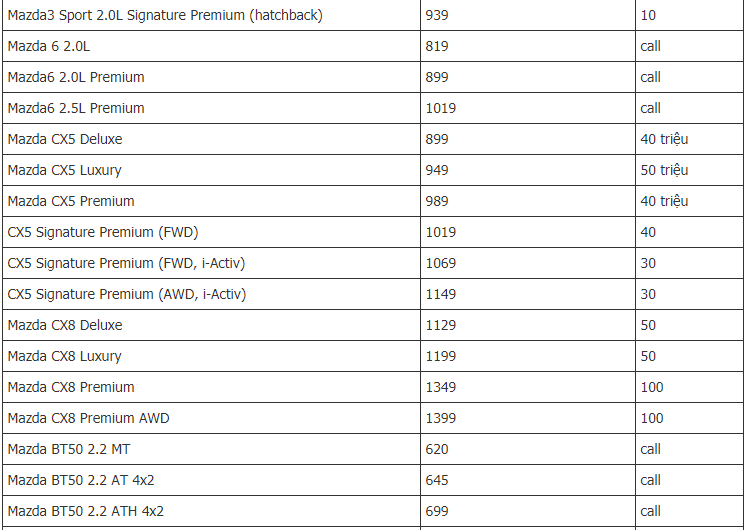Image resolution: width=747 pixels, height=530 pixels.
Task: Click the Mazda 6 2.0L model name
Action: pyautogui.click(x=49, y=46)
